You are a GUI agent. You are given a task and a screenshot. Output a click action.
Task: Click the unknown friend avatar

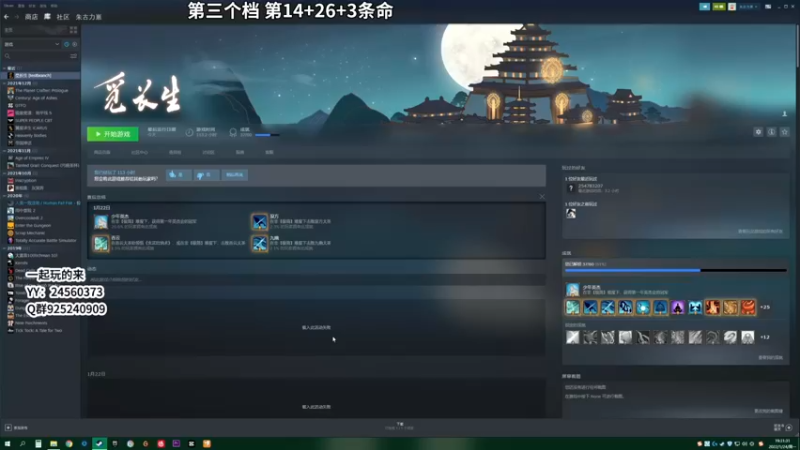pos(571,188)
